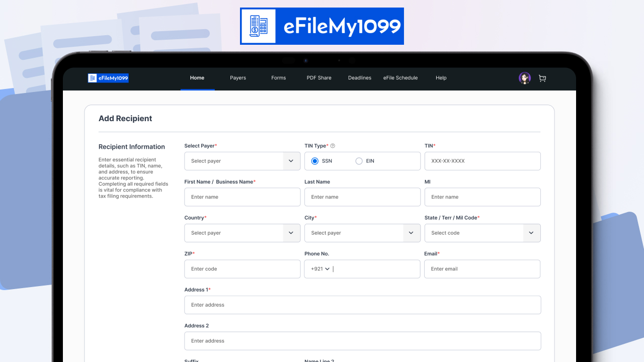Viewport: 644px width, 362px height.
Task: Open the City dropdown
Action: point(362,233)
